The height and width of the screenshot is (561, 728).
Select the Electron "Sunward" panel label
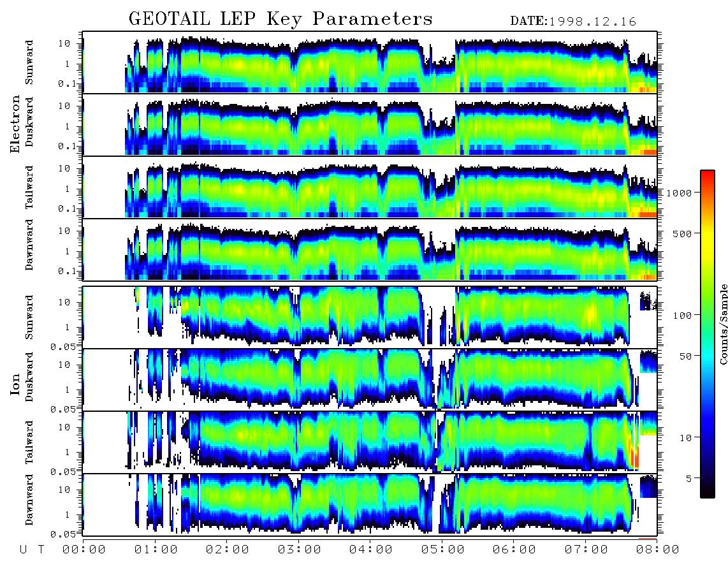point(29,62)
